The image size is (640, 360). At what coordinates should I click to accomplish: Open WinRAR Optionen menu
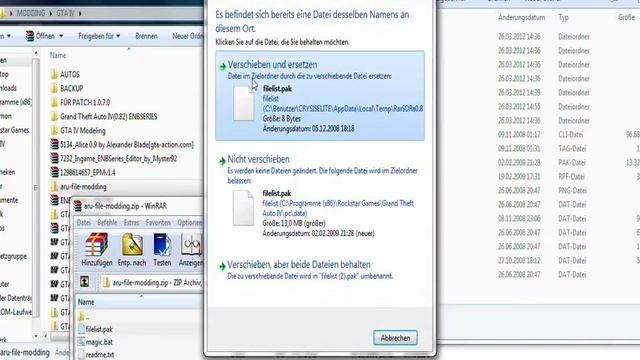[x=190, y=223]
